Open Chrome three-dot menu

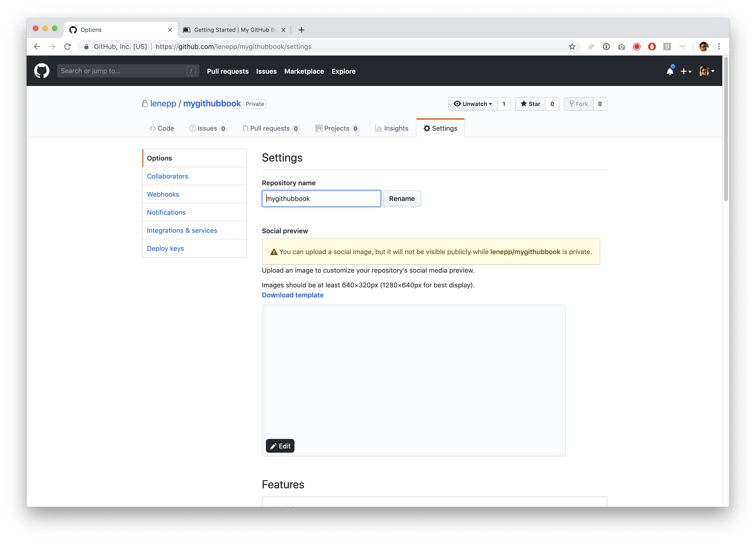pos(719,47)
